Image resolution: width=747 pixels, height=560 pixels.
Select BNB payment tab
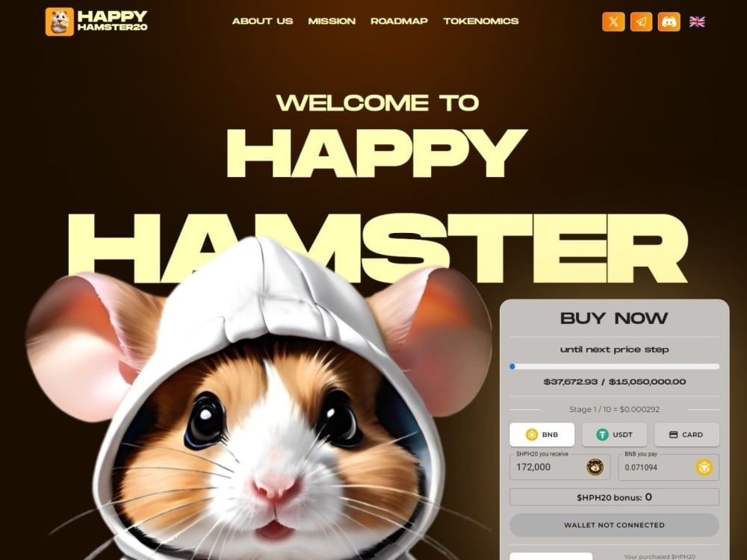pyautogui.click(x=542, y=435)
